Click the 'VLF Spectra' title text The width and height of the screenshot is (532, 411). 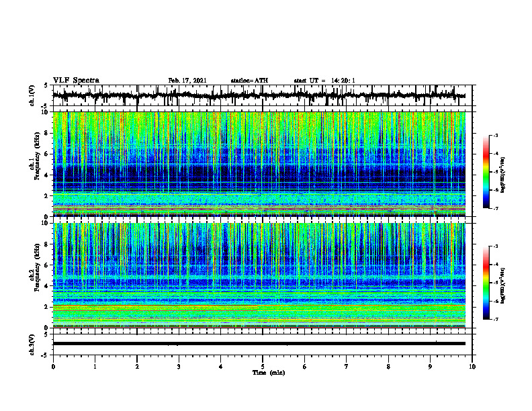coord(76,81)
